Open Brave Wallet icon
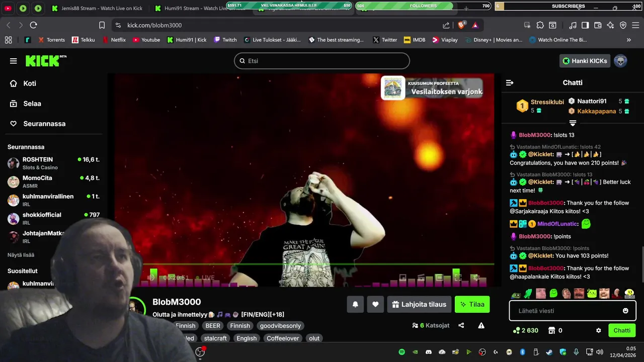The height and width of the screenshot is (362, 644). pos(598,25)
